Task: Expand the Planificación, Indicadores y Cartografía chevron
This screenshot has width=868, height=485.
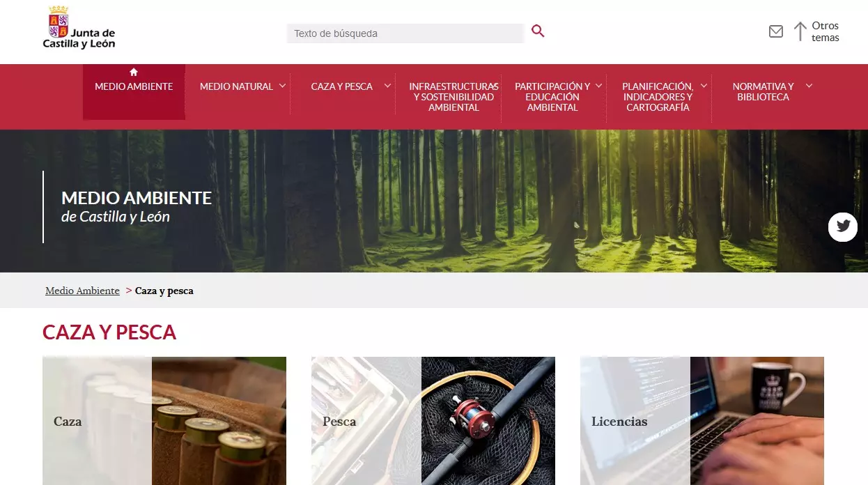Action: (x=704, y=86)
